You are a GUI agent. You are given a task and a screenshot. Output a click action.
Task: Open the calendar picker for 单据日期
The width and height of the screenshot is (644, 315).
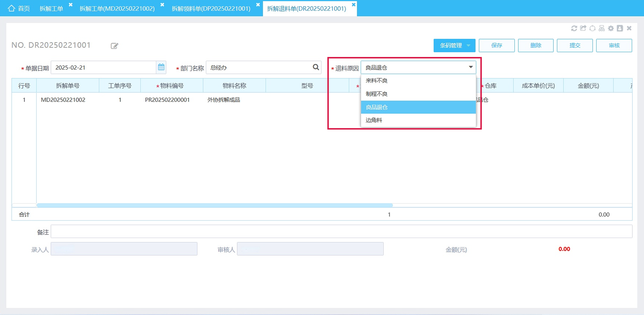pyautogui.click(x=161, y=67)
